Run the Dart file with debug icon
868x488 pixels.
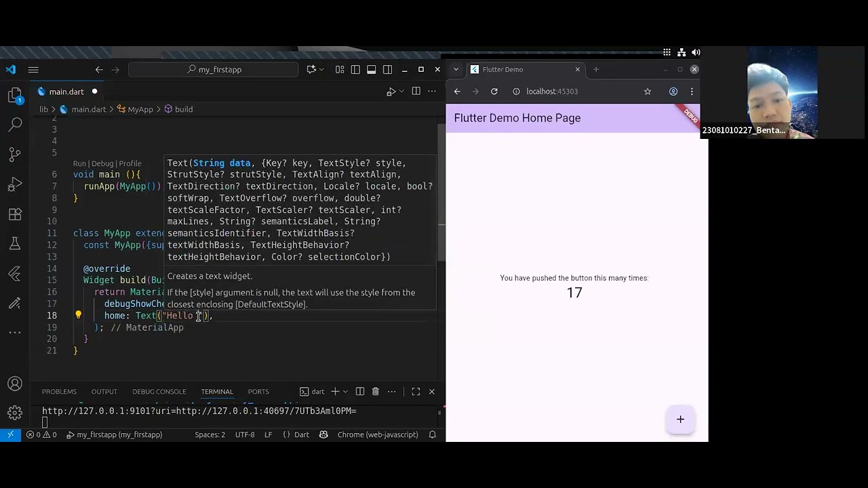coord(391,91)
